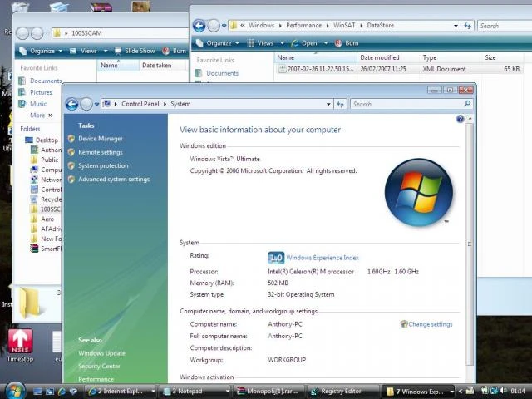The height and width of the screenshot is (399, 532).
Task: Expand the System address bar dropdown
Action: (328, 104)
